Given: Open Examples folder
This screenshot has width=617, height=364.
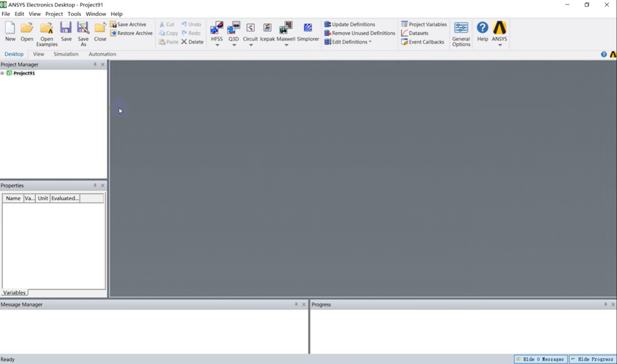Looking at the screenshot, I should point(47,34).
